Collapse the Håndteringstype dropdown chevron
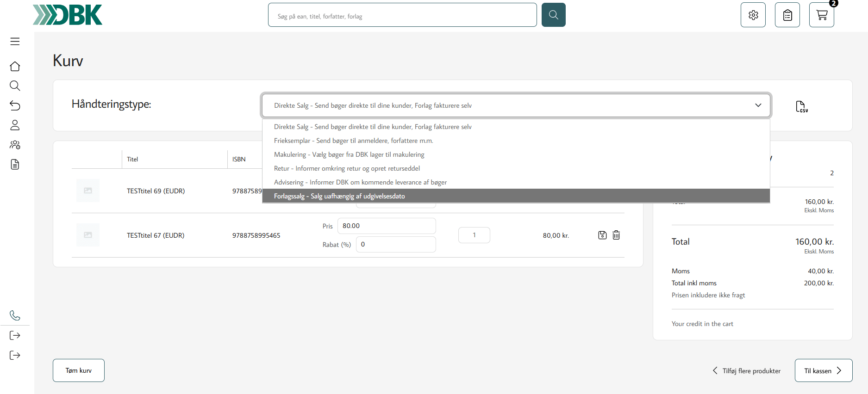The image size is (868, 394). click(x=758, y=105)
